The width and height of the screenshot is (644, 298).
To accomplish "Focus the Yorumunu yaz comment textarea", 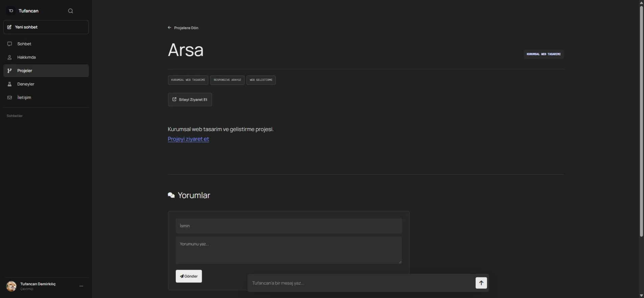I will click(x=289, y=250).
